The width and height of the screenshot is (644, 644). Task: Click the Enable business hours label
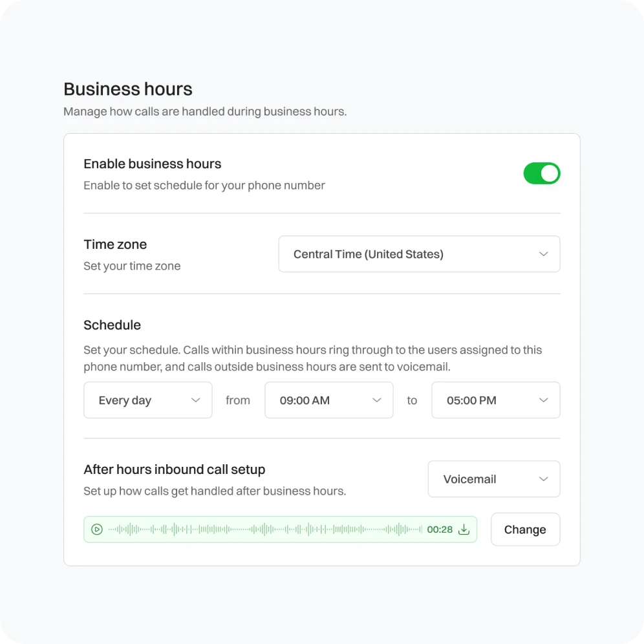point(153,164)
